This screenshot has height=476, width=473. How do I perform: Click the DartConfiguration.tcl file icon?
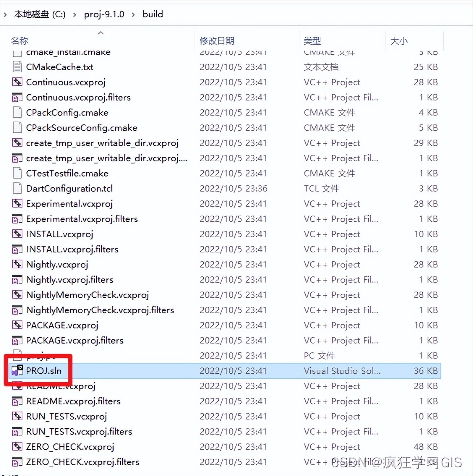[17, 188]
